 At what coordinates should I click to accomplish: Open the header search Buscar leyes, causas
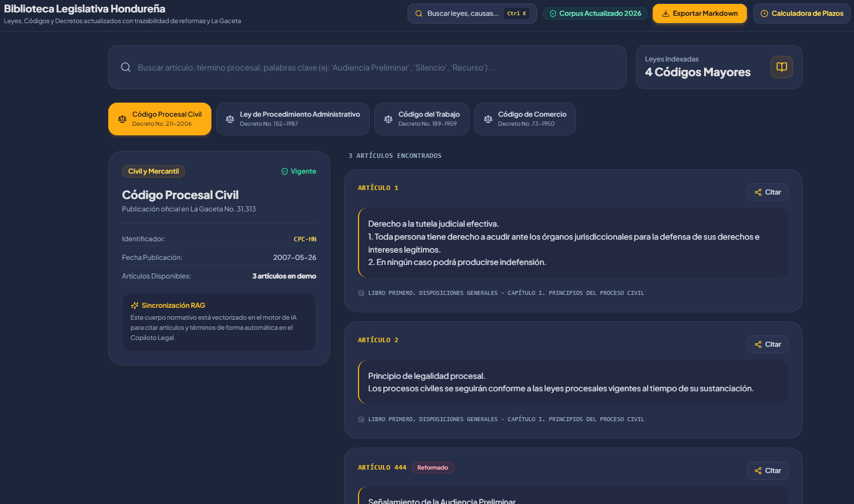[472, 14]
